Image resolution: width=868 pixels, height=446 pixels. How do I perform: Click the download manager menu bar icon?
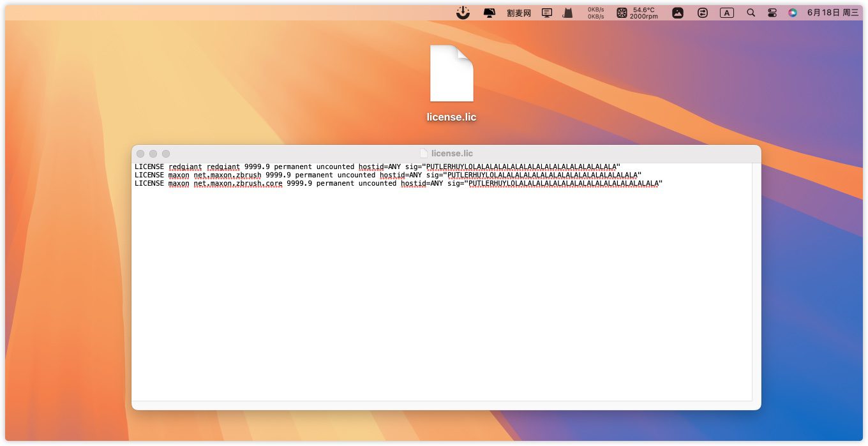click(x=463, y=13)
